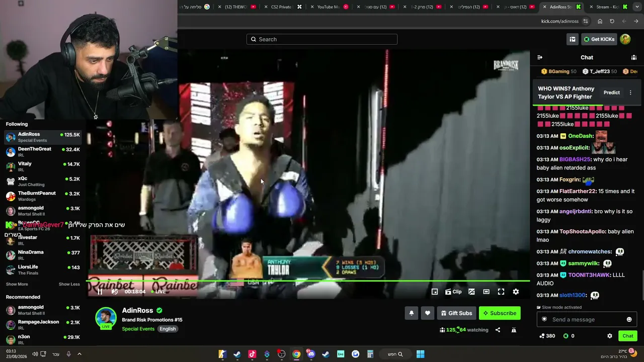Expand the taskbar hidden icons chevron
644x362 pixels.
point(79,354)
